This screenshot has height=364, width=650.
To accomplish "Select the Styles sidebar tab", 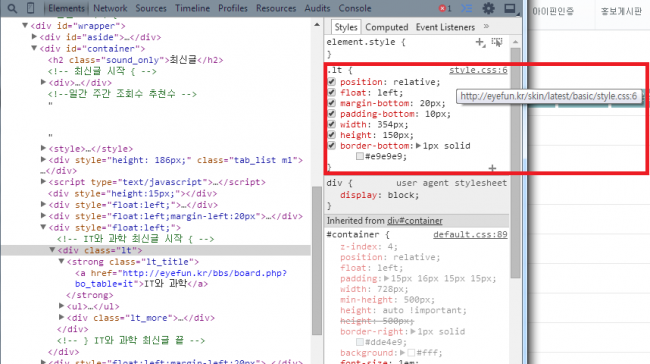I will [x=346, y=27].
